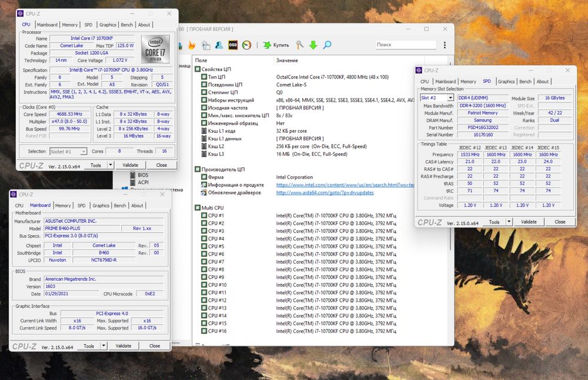Click the flame stability test icon
The width and height of the screenshot is (588, 380).
192,45
